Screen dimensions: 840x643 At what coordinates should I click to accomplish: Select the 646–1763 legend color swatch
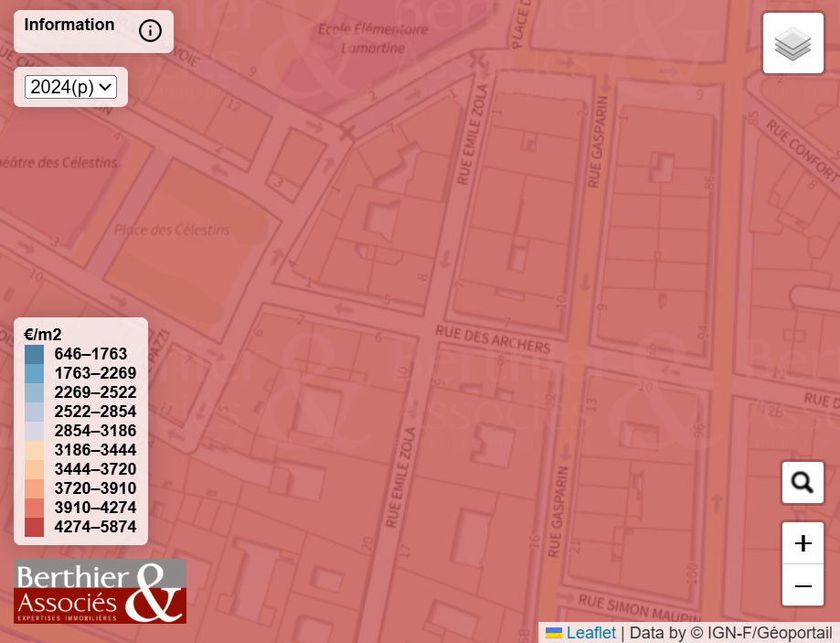(35, 355)
